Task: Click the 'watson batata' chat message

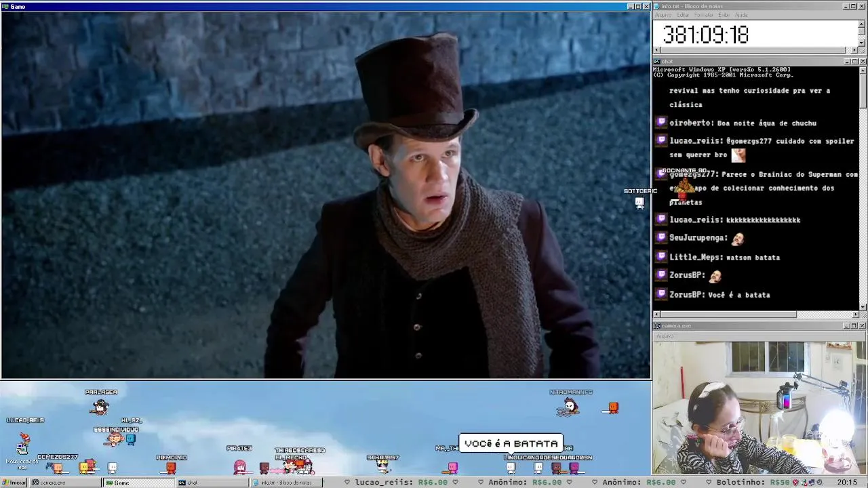Action: (753, 257)
